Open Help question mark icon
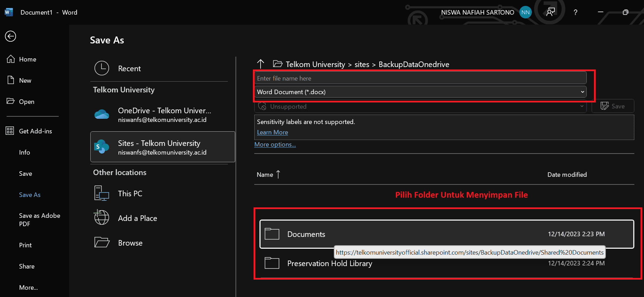 point(576,12)
